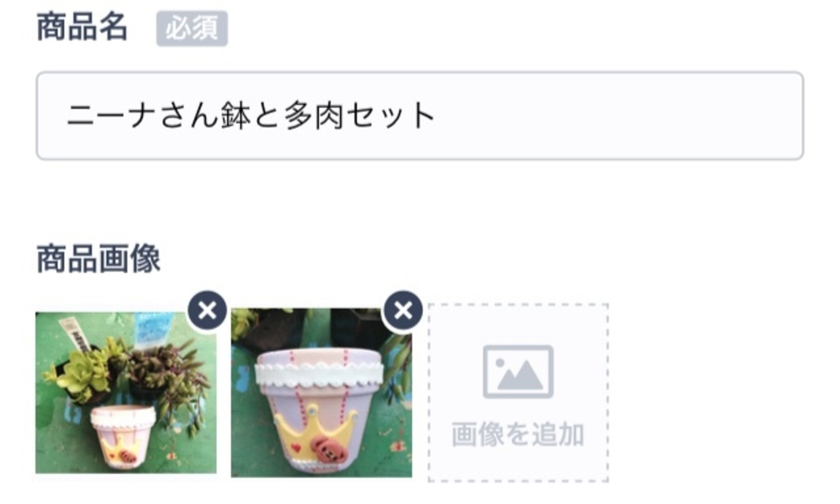Remove the first product image with succulents
The width and height of the screenshot is (840, 504).
[207, 310]
